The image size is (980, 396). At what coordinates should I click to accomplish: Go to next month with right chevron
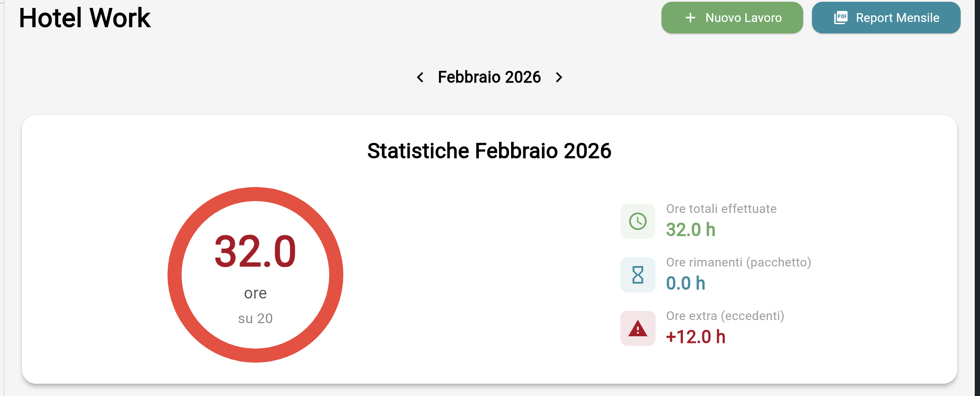[x=559, y=77]
